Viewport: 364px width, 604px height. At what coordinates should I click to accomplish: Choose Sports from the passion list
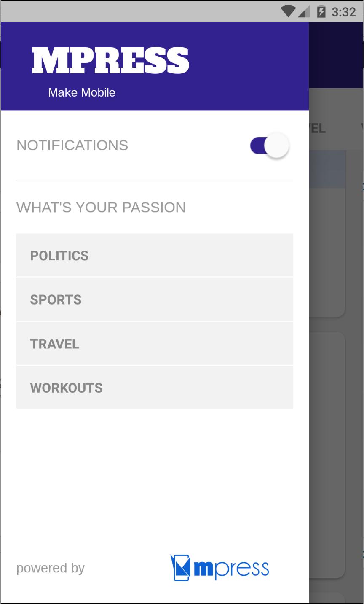pyautogui.click(x=155, y=299)
